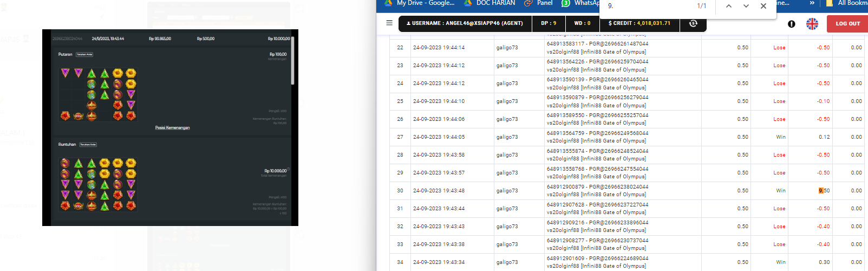This screenshot has width=868, height=271.
Task: Open the UK flag language selector
Action: tap(812, 24)
